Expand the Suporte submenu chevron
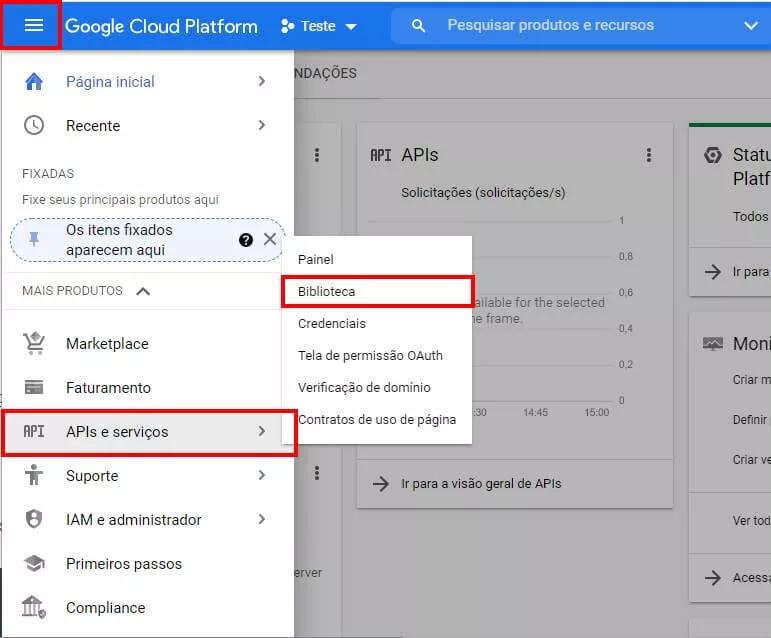Viewport: 771px width, 638px height. tap(262, 475)
